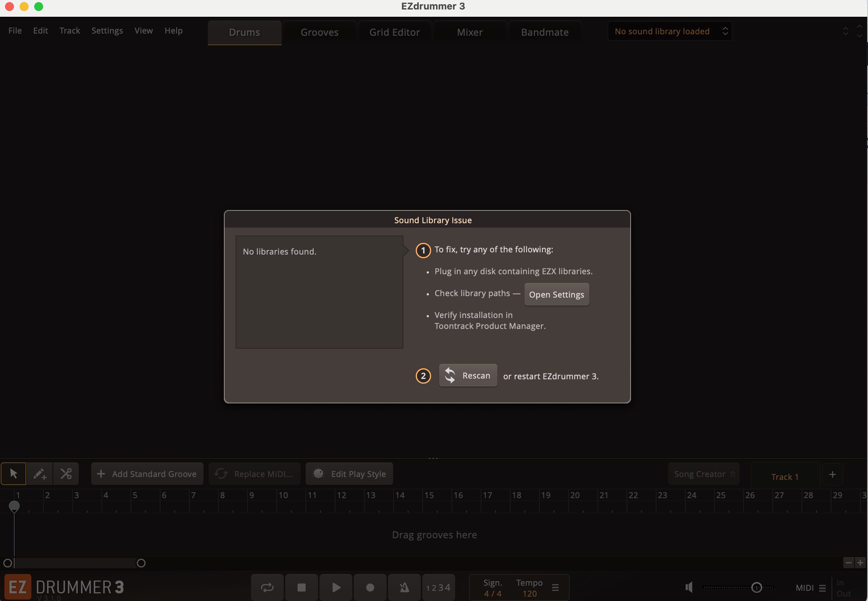Add a new track with plus button

(x=832, y=474)
